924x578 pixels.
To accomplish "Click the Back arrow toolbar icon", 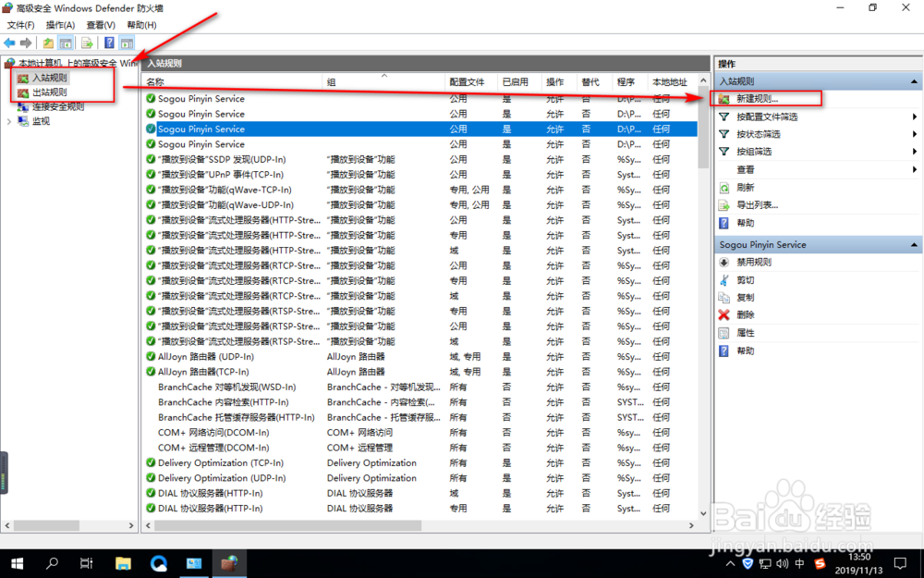I will point(9,43).
